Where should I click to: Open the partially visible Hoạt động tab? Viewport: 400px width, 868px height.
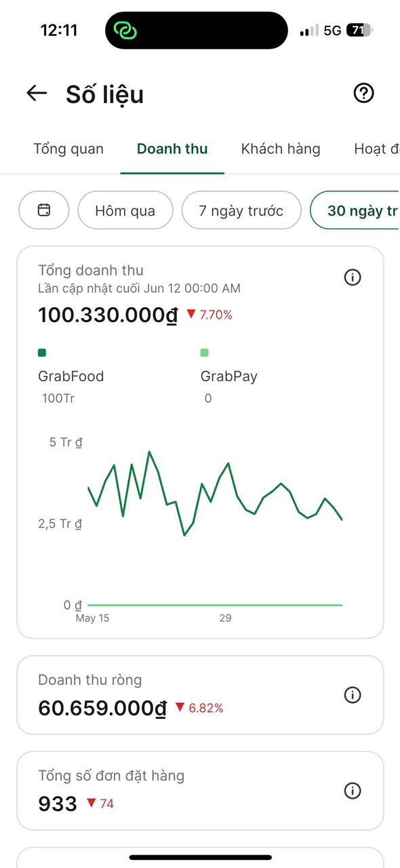pos(377,149)
